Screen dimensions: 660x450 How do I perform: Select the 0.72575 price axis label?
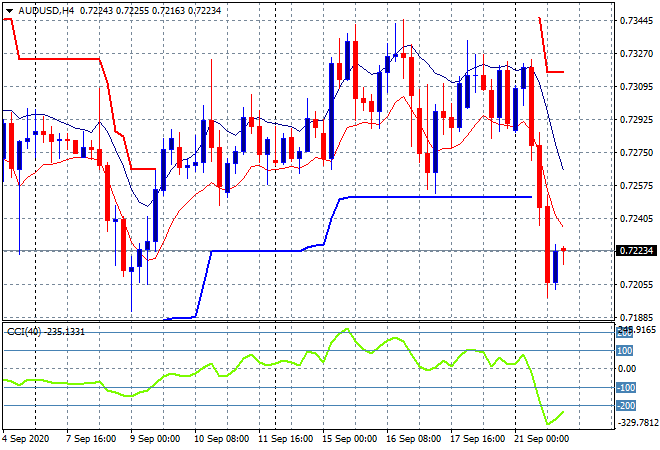coord(636,185)
